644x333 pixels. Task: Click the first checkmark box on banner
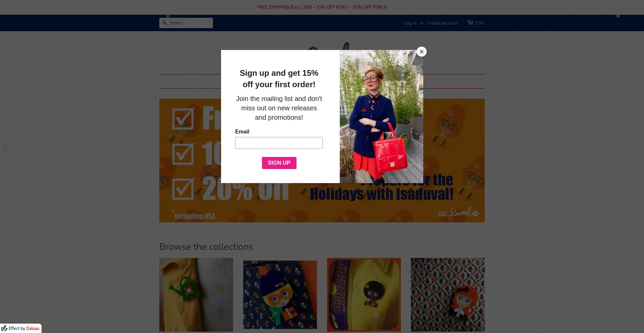pyautogui.click(x=183, y=118)
